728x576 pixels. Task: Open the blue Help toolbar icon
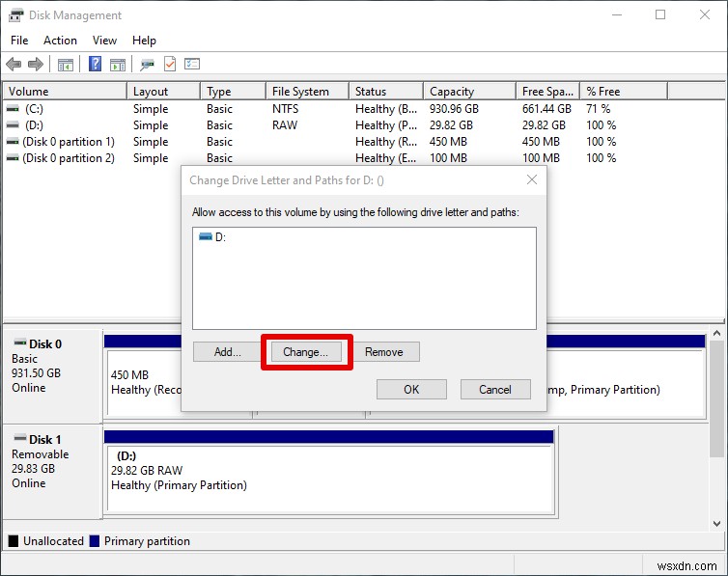pyautogui.click(x=96, y=64)
